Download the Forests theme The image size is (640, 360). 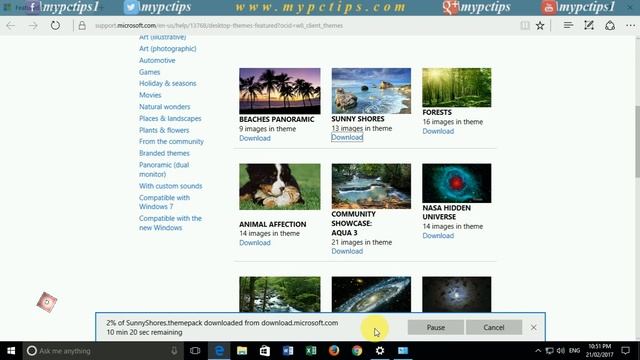point(438,131)
